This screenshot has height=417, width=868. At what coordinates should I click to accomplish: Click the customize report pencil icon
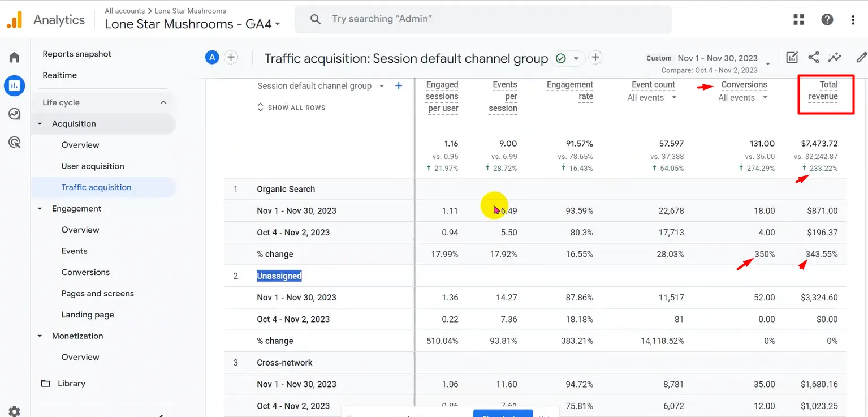[x=861, y=57]
